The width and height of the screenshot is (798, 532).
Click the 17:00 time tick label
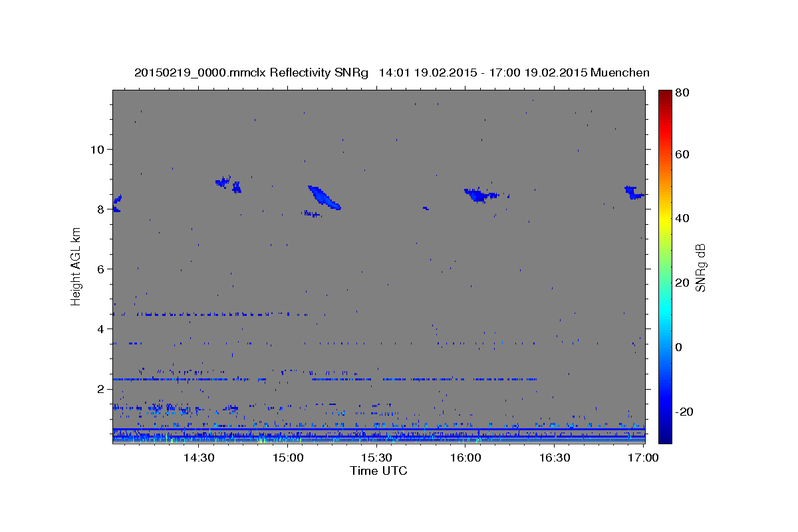click(642, 458)
